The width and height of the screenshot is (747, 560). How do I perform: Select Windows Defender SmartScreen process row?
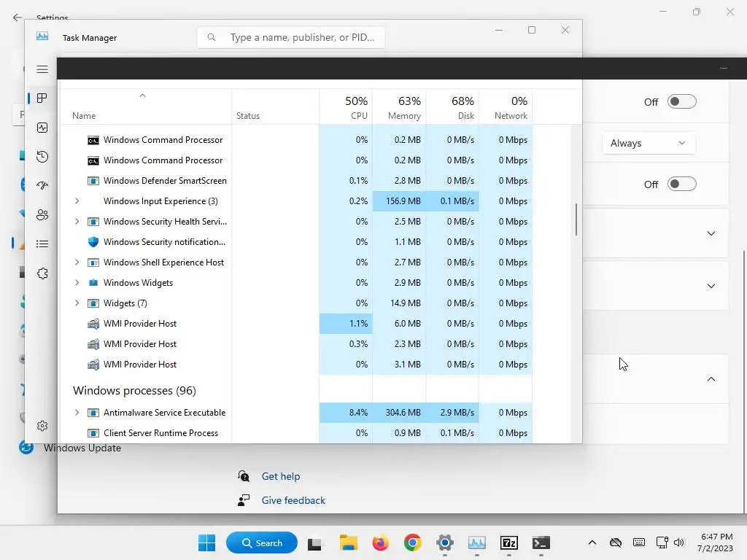[x=296, y=181]
